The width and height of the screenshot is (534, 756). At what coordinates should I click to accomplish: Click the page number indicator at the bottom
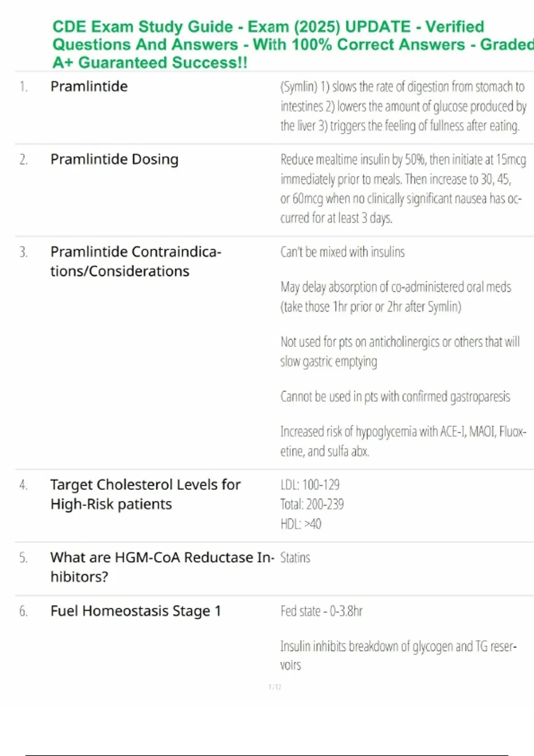275,687
